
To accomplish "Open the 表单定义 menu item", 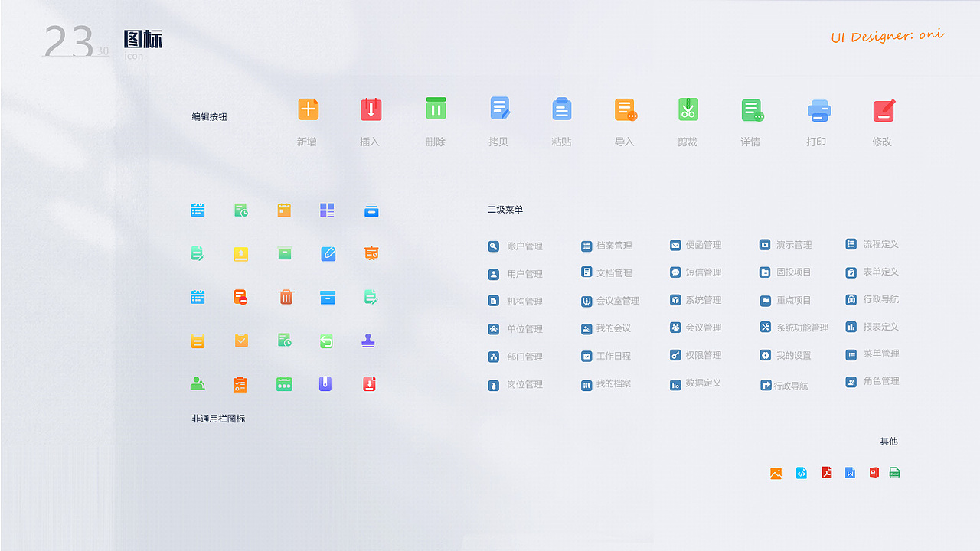I will (x=872, y=272).
